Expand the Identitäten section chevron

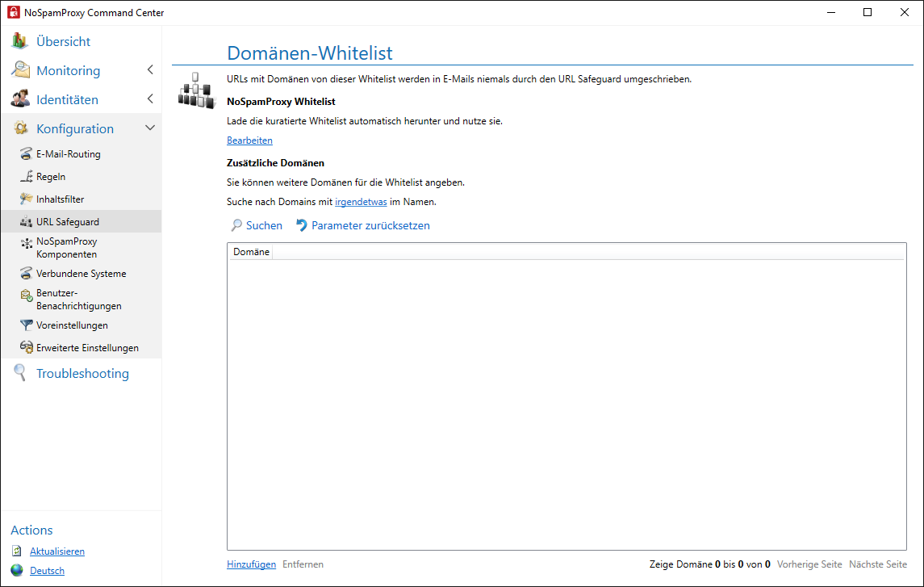[x=150, y=99]
